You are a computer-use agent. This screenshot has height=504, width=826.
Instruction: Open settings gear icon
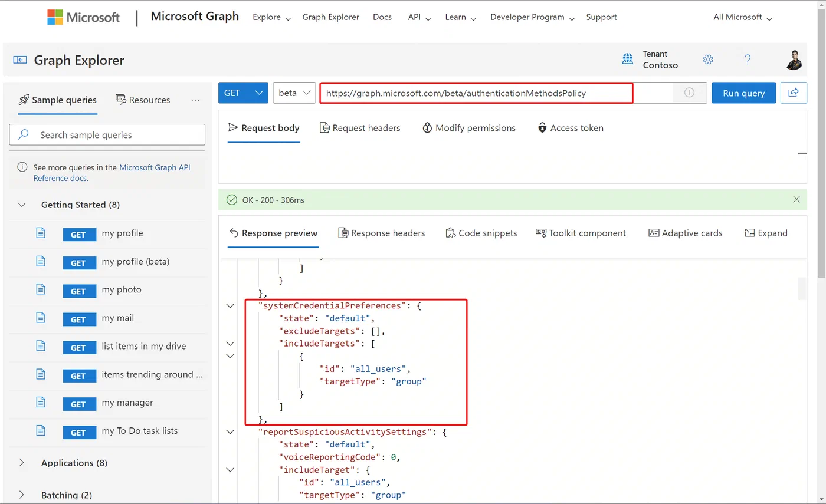coord(708,60)
